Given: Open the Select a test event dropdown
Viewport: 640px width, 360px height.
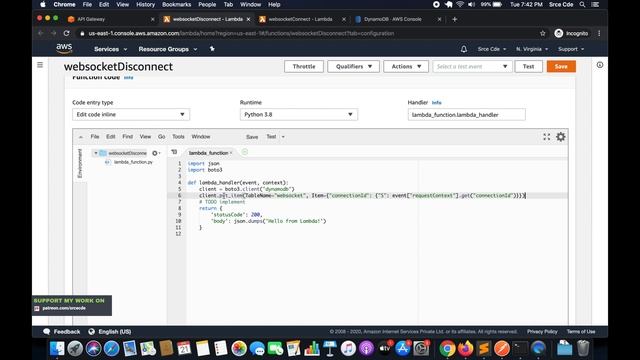Looking at the screenshot, I should pos(472,67).
